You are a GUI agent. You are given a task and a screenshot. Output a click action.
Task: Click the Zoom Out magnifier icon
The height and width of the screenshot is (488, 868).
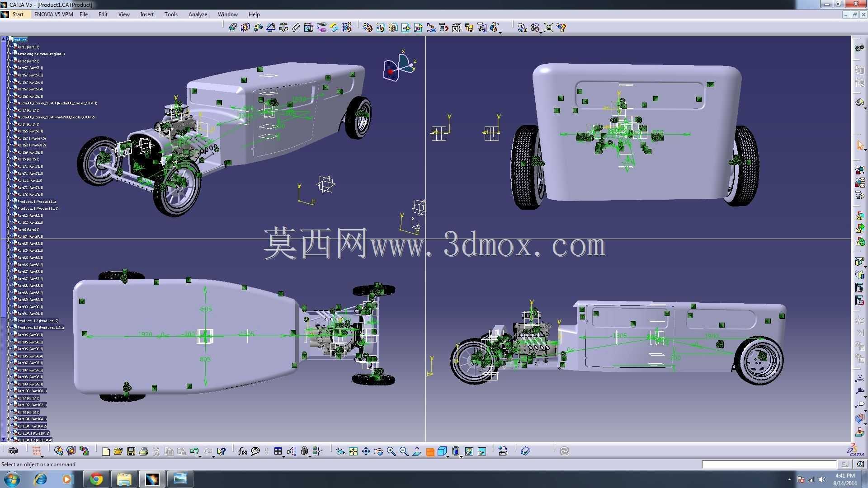pyautogui.click(x=404, y=451)
